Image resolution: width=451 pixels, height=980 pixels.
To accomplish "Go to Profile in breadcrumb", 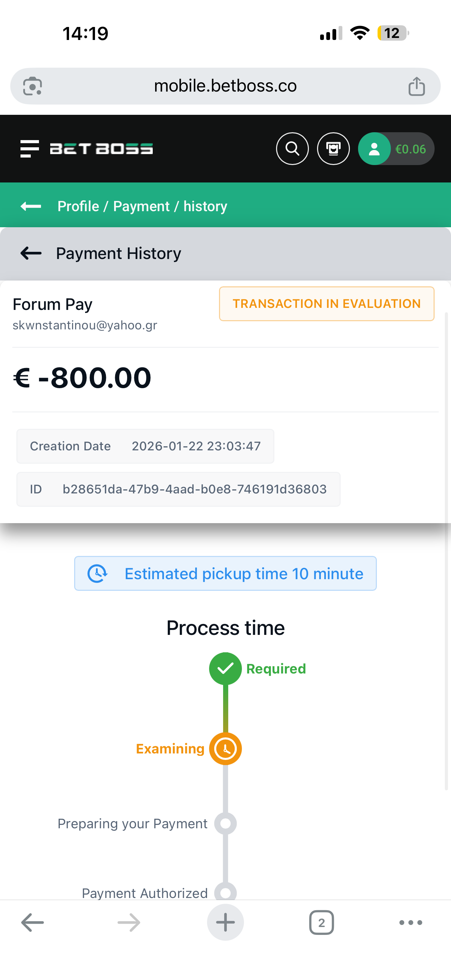I will point(78,206).
